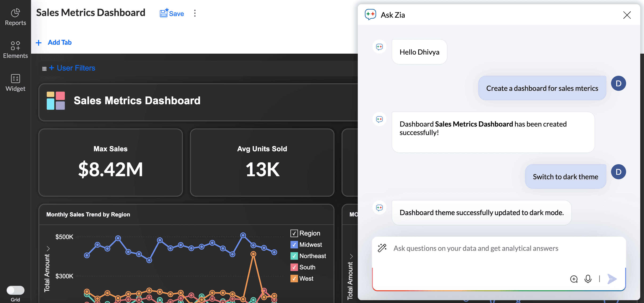Close the Ask Zia panel

627,15
